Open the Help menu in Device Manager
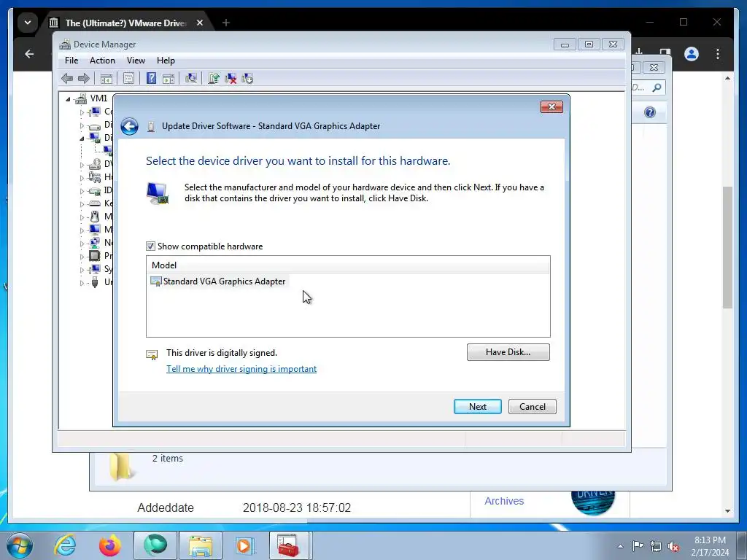 pyautogui.click(x=166, y=61)
